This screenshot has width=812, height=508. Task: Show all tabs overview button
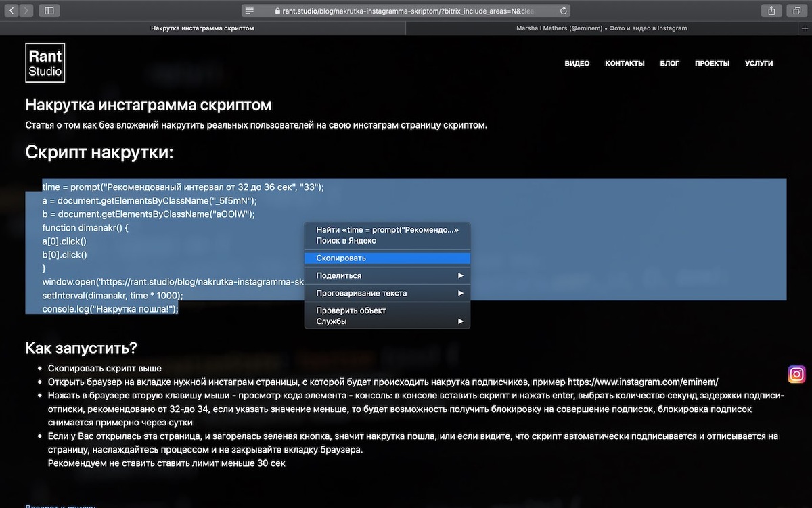tap(797, 11)
